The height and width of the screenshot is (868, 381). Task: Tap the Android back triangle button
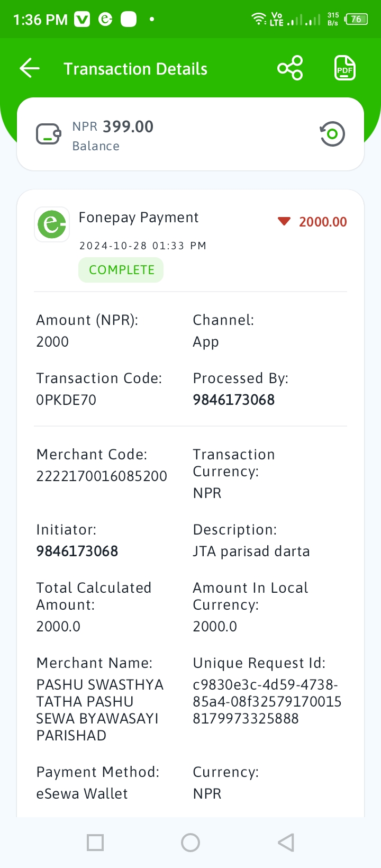(x=286, y=842)
